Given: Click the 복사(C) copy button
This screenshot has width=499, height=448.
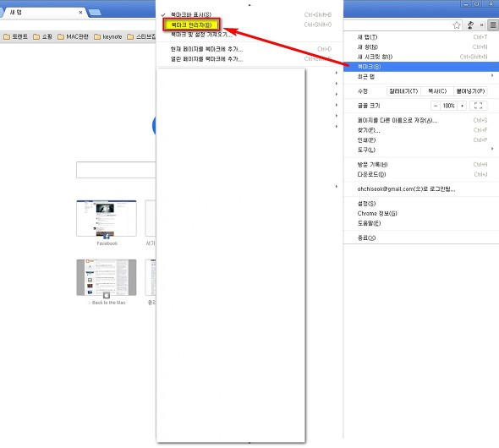Looking at the screenshot, I should click(x=437, y=91).
